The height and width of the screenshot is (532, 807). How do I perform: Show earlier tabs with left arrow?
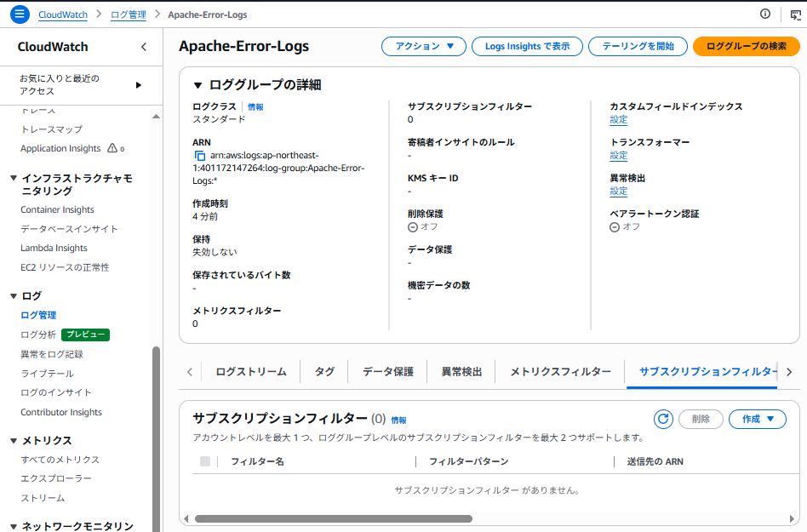(190, 371)
